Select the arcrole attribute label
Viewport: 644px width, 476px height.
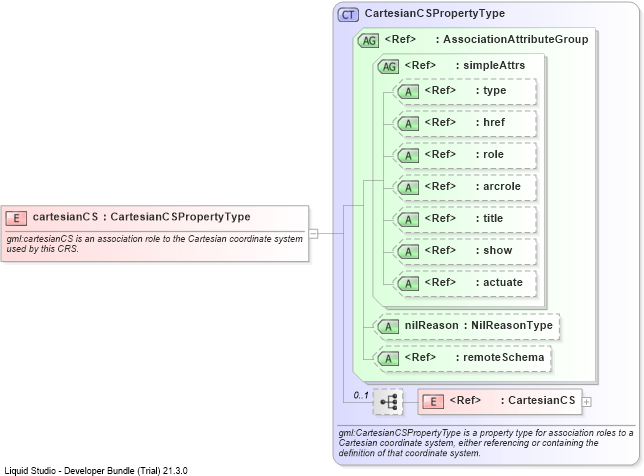502,186
